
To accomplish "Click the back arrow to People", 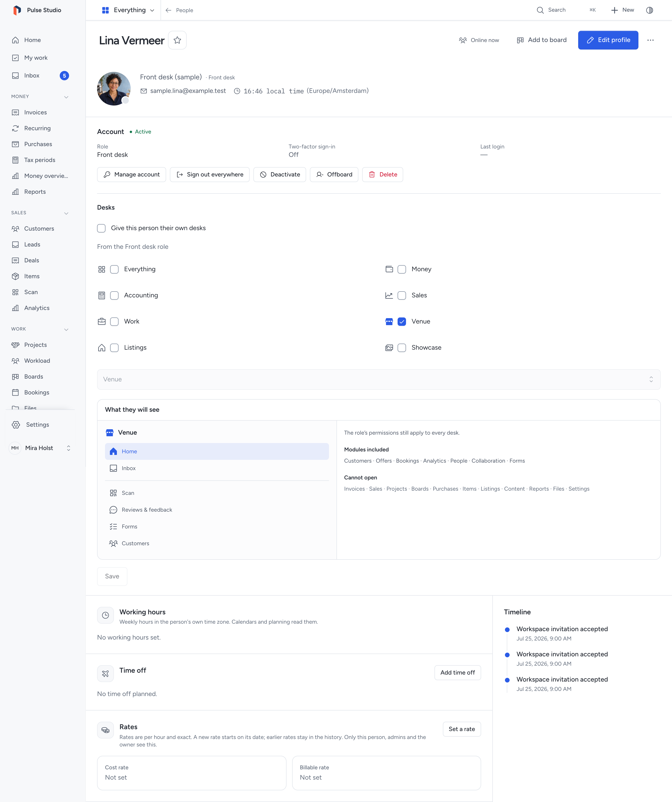I will 168,10.
